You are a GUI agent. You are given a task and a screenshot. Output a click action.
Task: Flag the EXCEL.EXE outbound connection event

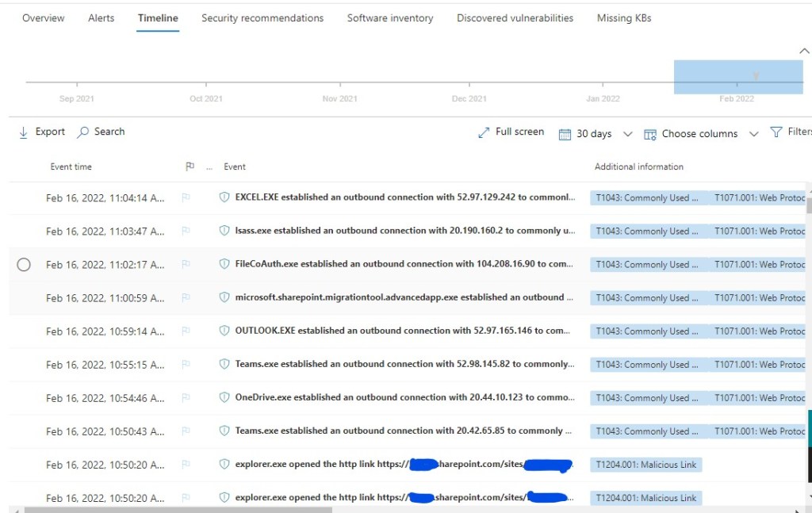click(x=186, y=198)
